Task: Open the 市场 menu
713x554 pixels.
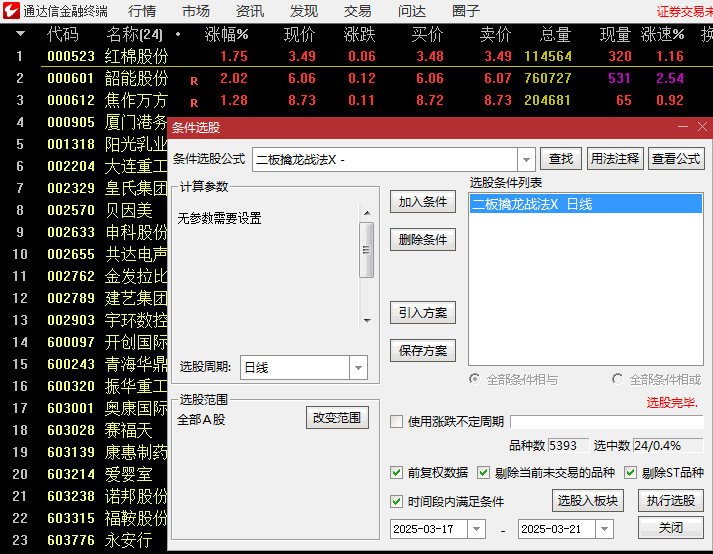Action: [x=196, y=11]
